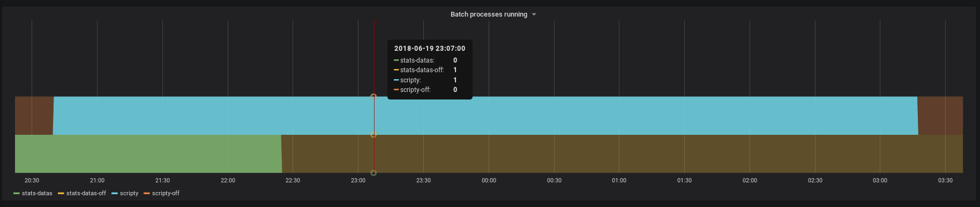
Task: Open the Batch processes running panel menu
Action: point(489,14)
